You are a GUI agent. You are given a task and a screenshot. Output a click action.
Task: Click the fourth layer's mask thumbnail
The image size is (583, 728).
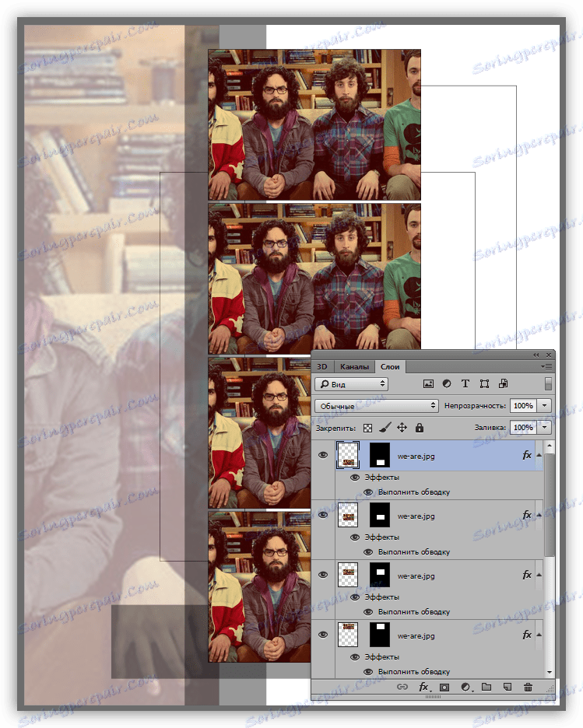coord(380,635)
